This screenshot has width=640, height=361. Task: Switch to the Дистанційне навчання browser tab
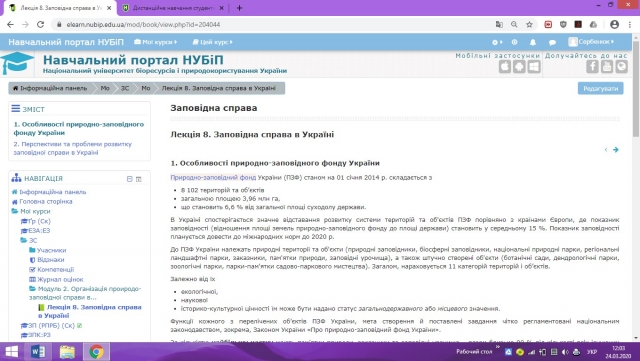tap(173, 8)
